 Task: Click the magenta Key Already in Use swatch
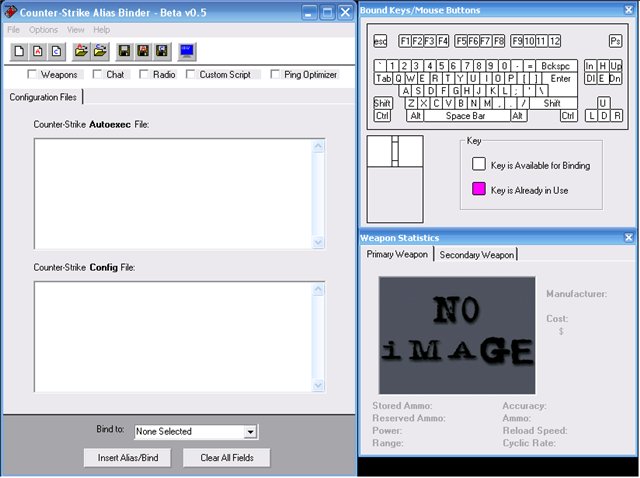[x=479, y=189]
